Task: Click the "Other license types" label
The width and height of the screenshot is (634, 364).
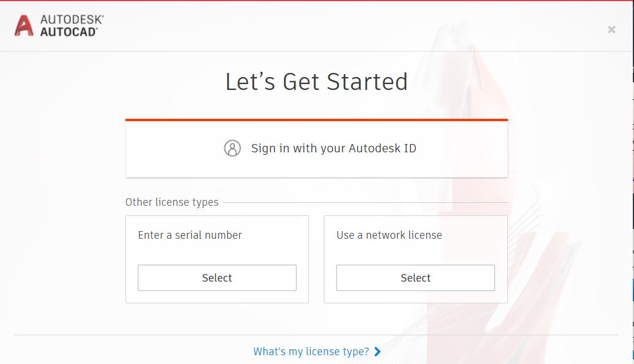Action: coord(171,202)
